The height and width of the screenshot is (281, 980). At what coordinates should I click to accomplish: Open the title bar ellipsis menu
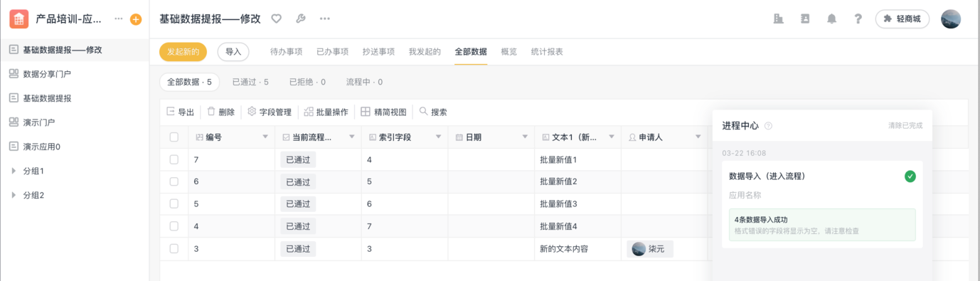point(325,19)
